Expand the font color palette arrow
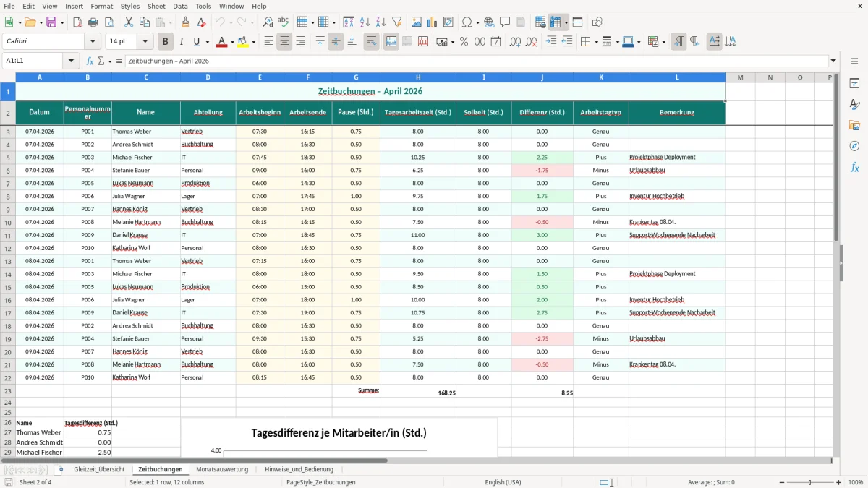The height and width of the screenshot is (488, 868). [231, 42]
